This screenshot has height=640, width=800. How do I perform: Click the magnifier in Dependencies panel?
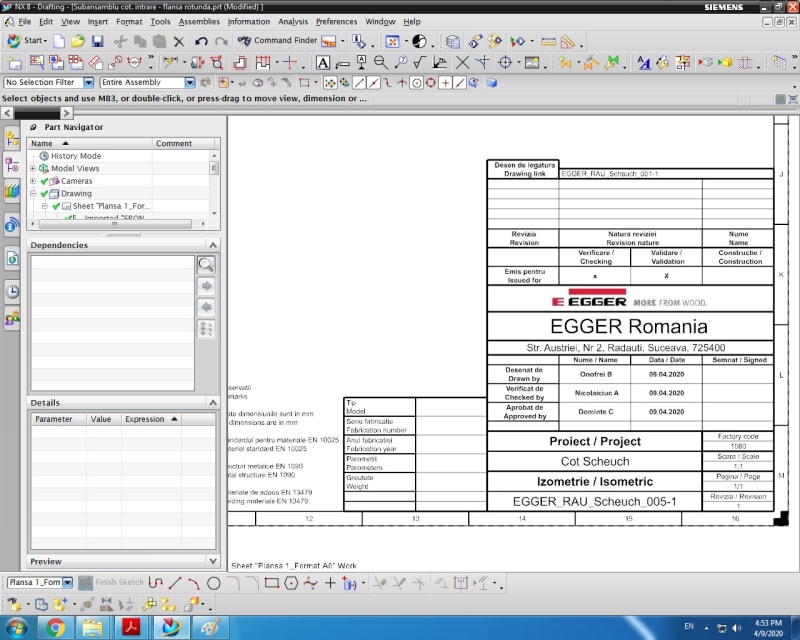point(206,264)
